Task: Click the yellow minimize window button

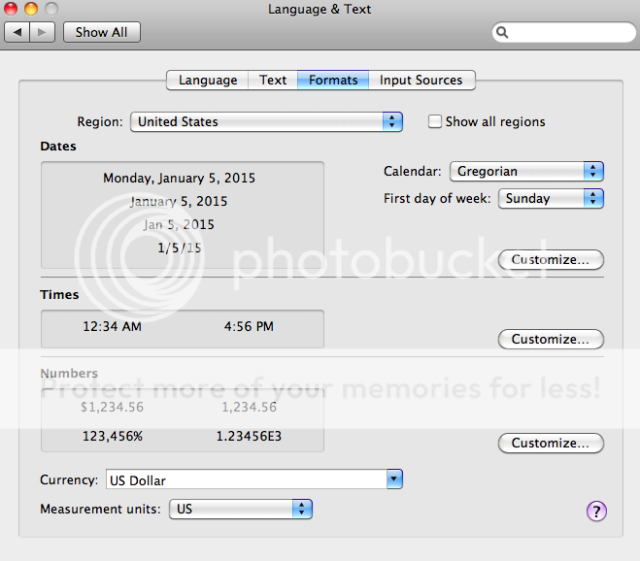Action: 31,9
